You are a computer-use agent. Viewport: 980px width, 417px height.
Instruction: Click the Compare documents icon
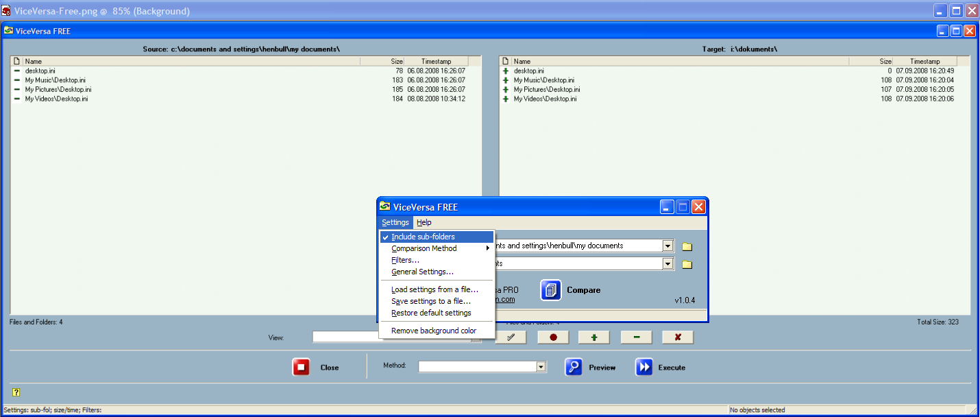tap(551, 290)
